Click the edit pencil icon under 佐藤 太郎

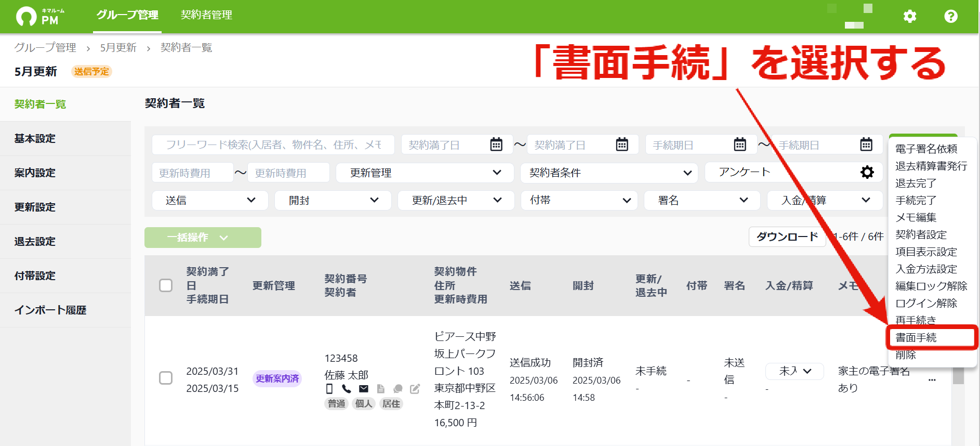click(415, 389)
